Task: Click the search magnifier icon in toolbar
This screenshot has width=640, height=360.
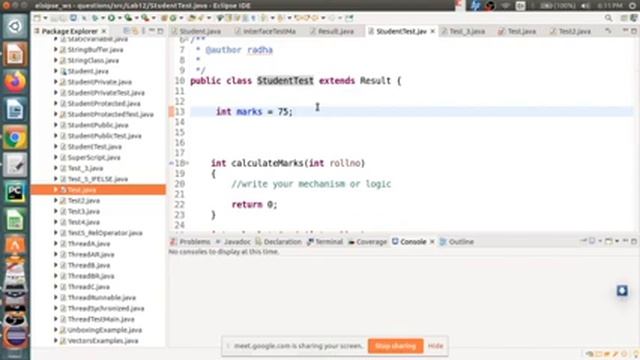Action: click(608, 18)
